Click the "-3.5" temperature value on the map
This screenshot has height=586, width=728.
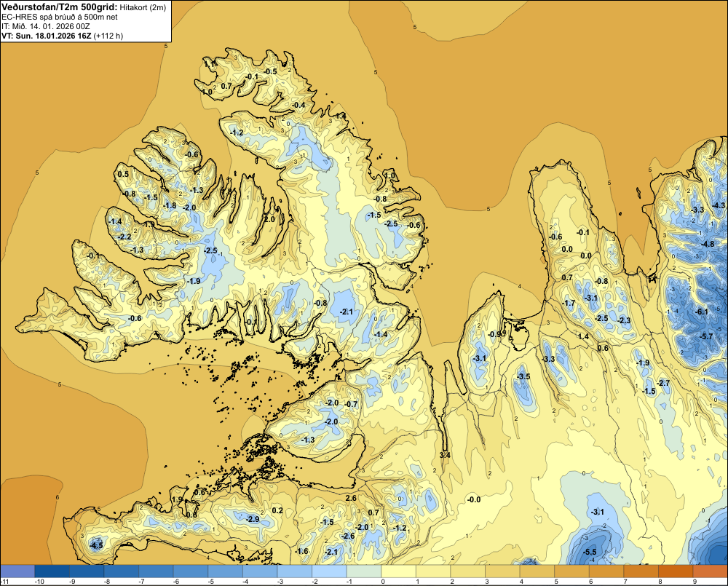[x=523, y=376]
